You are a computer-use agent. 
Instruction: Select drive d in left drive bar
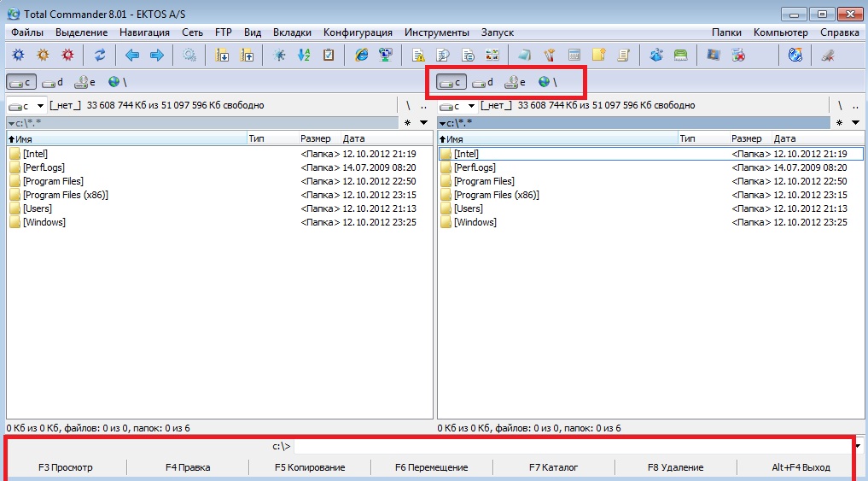(53, 82)
